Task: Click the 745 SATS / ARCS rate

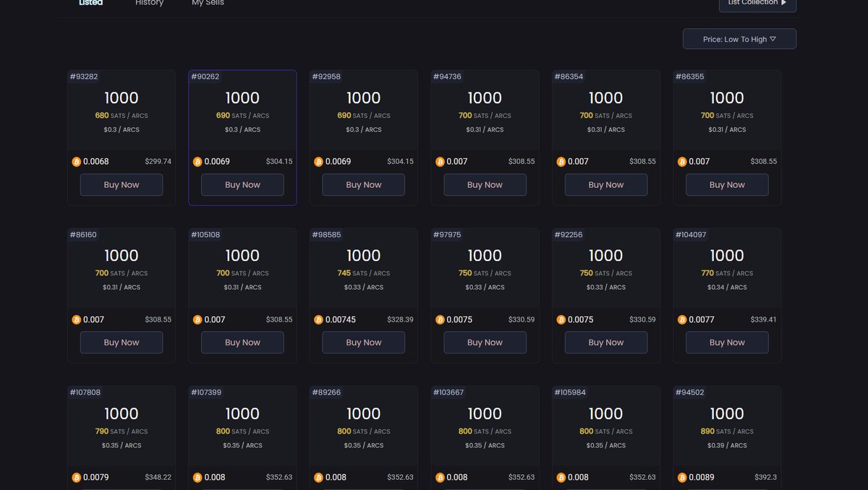Action: (x=364, y=273)
